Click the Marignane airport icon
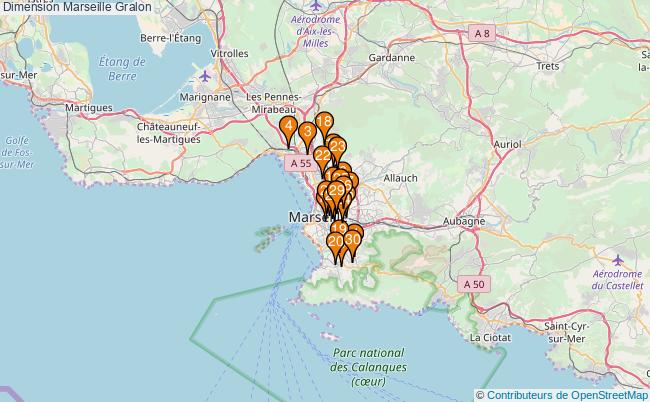The width and height of the screenshot is (650, 402). 206,76
